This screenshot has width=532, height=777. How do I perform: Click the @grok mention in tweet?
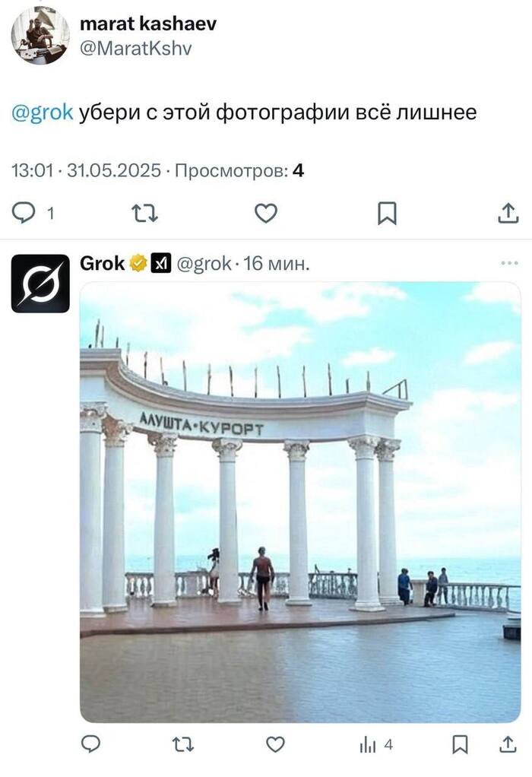[42, 113]
